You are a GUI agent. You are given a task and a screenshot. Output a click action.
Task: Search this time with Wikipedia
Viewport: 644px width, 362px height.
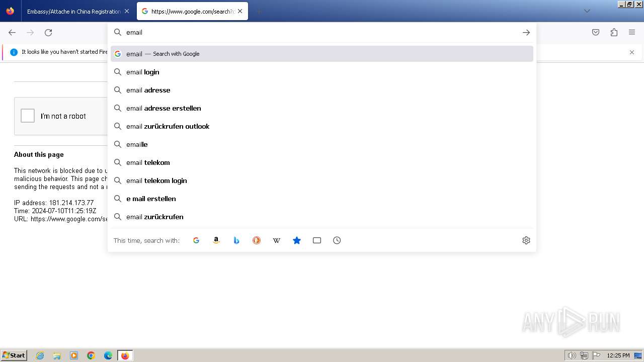(277, 240)
